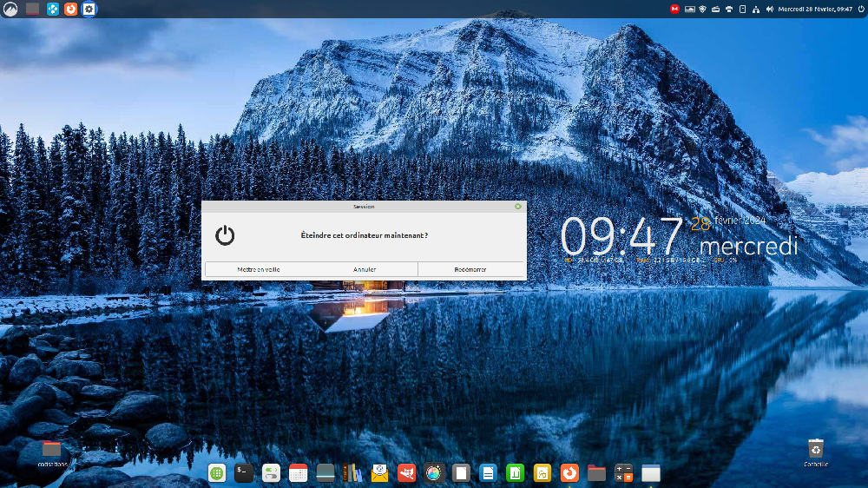This screenshot has height=488, width=868.
Task: Choose Redémarrer to restart the computer
Action: click(470, 269)
